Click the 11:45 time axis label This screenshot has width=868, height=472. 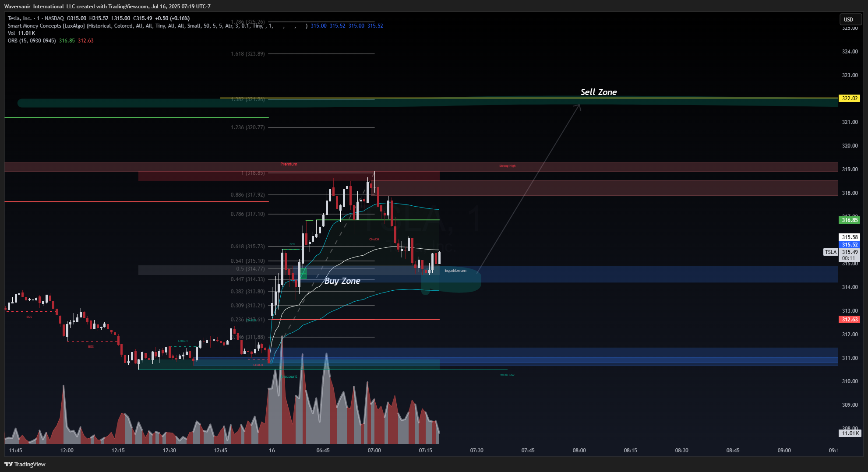coord(15,451)
